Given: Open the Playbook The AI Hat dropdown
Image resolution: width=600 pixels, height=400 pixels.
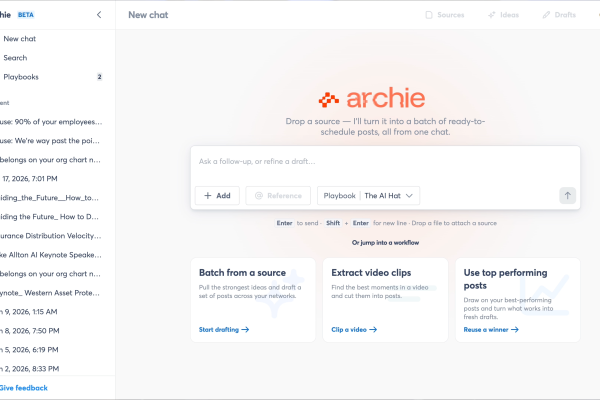Looking at the screenshot, I should [368, 196].
